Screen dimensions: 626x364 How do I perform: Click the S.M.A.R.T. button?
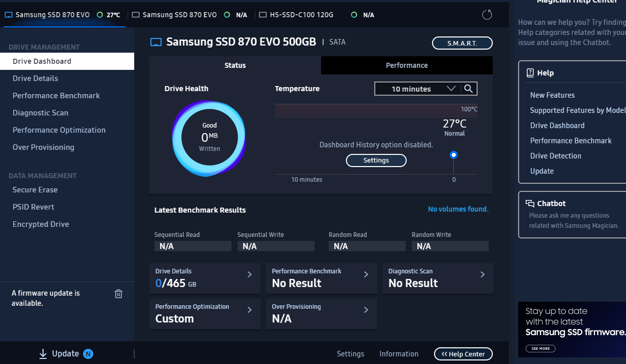[x=462, y=43]
